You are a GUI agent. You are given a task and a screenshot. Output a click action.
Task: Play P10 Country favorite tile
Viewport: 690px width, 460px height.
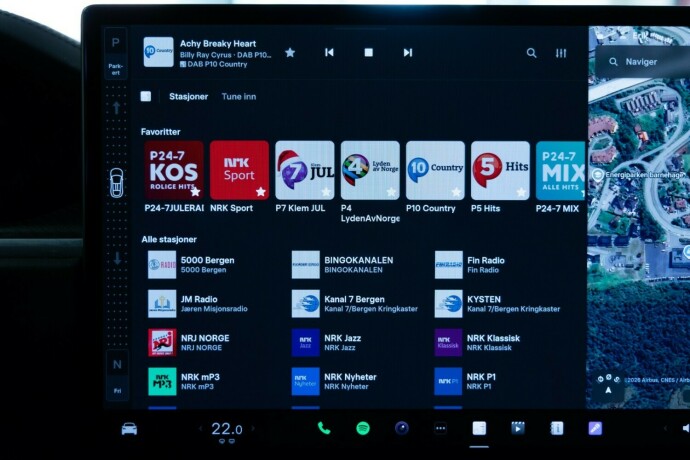[435, 170]
